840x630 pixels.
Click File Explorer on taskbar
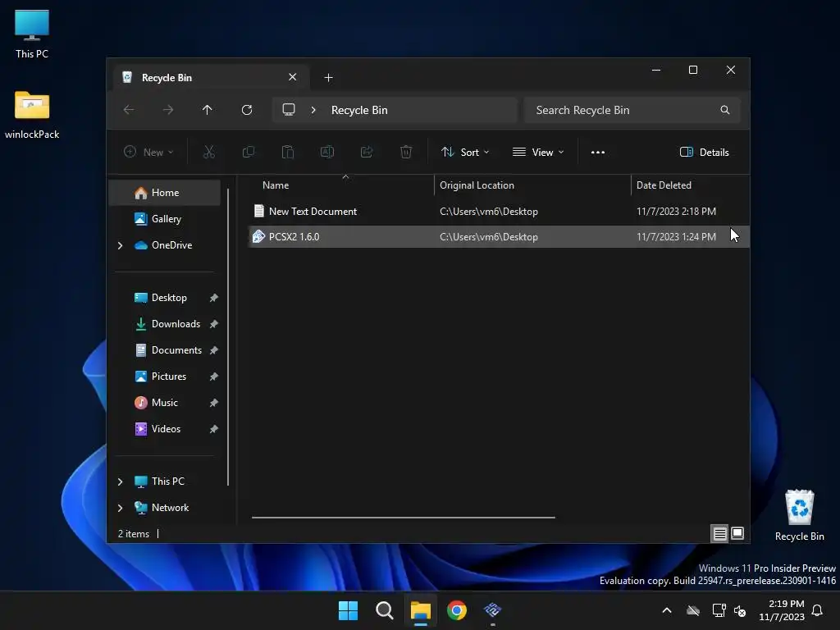pyautogui.click(x=421, y=610)
